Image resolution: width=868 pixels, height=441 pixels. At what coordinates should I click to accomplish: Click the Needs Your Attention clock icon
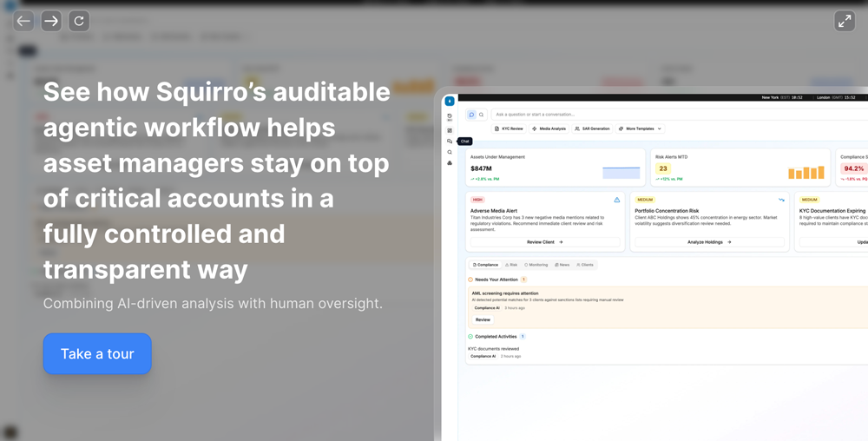tap(470, 280)
